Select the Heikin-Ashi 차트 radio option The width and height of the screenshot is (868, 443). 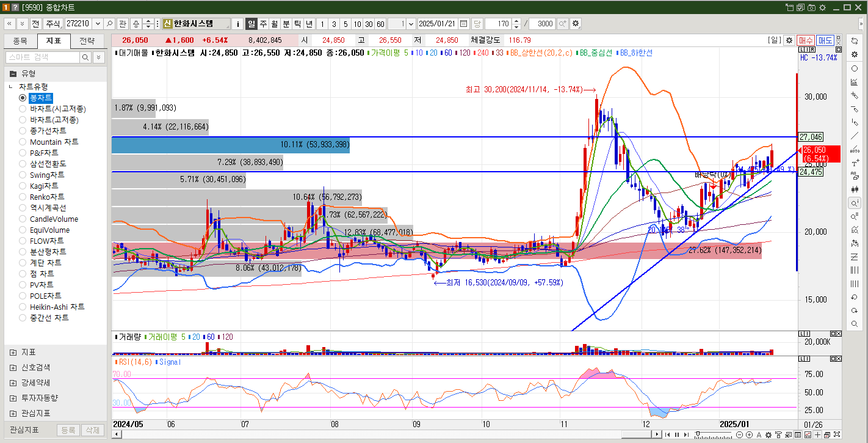pyautogui.click(x=23, y=307)
